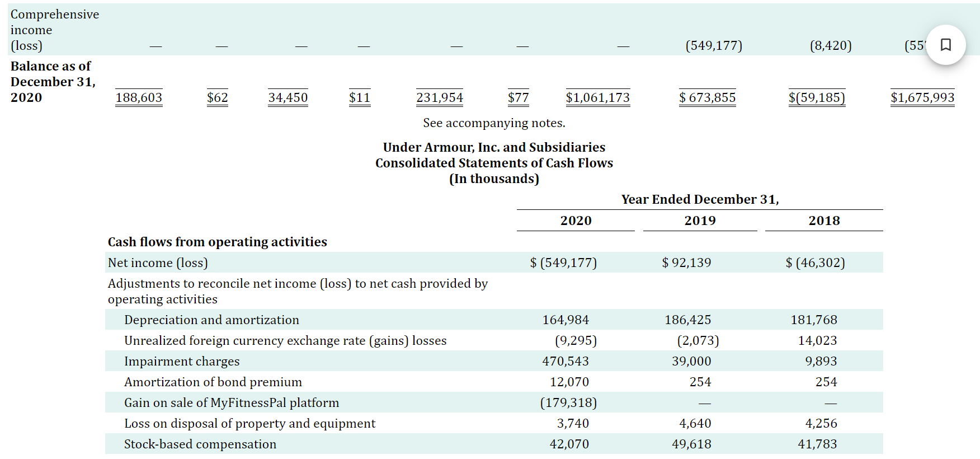Click depreciation value 164,984
The width and height of the screenshot is (980, 459).
coord(566,320)
